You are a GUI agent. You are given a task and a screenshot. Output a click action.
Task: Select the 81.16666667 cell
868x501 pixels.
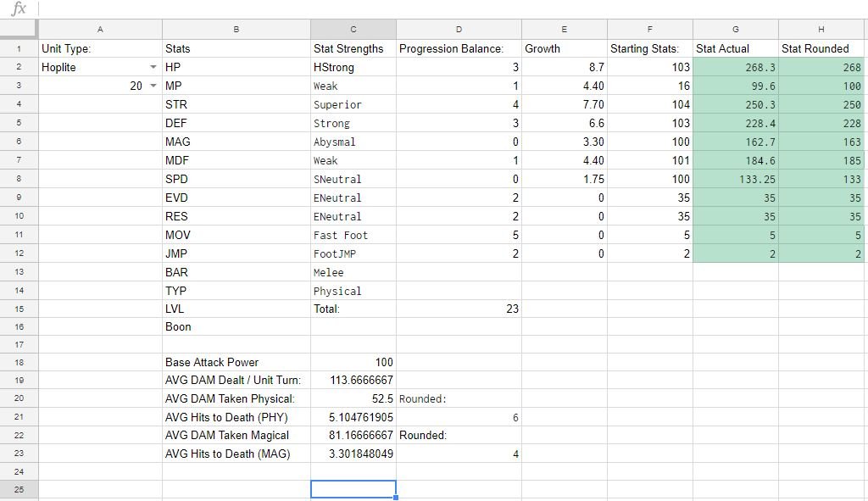(x=353, y=435)
